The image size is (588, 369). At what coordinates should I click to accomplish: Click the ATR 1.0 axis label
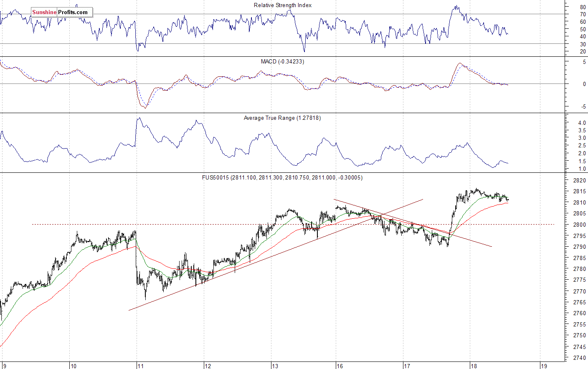click(x=582, y=169)
